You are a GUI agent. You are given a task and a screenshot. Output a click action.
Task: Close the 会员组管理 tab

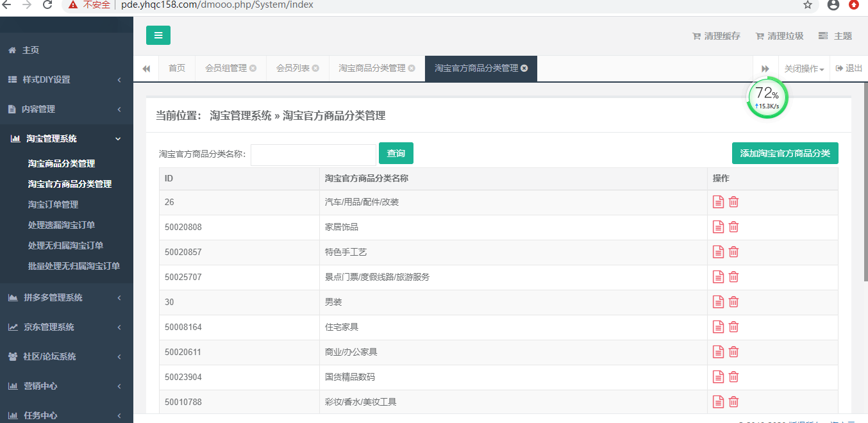253,69
